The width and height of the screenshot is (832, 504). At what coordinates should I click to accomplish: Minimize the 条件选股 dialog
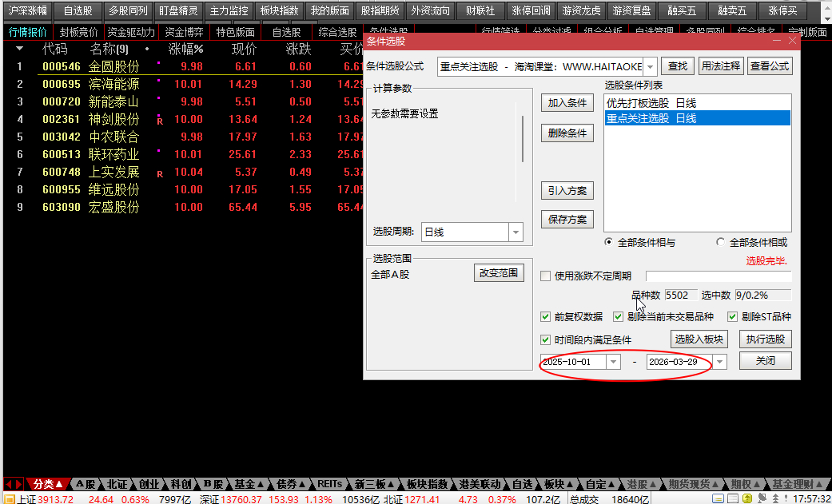[777, 41]
